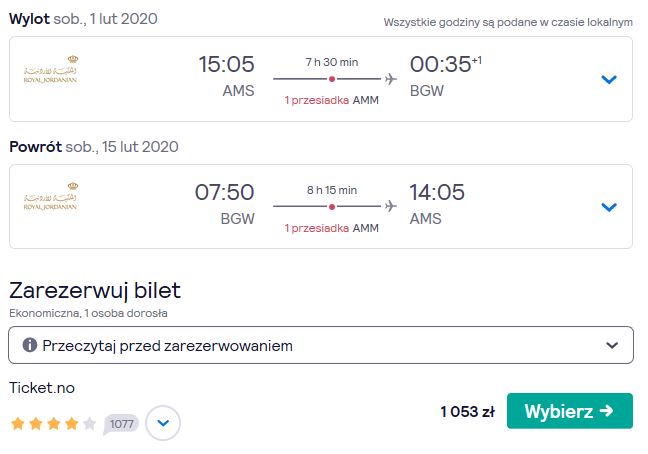
Task: Click the Ticket.no provider name
Action: pyautogui.click(x=42, y=388)
